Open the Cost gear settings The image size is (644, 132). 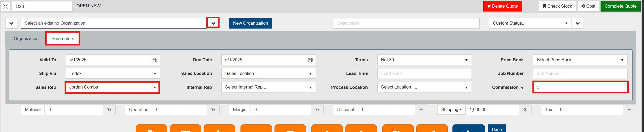588,6
